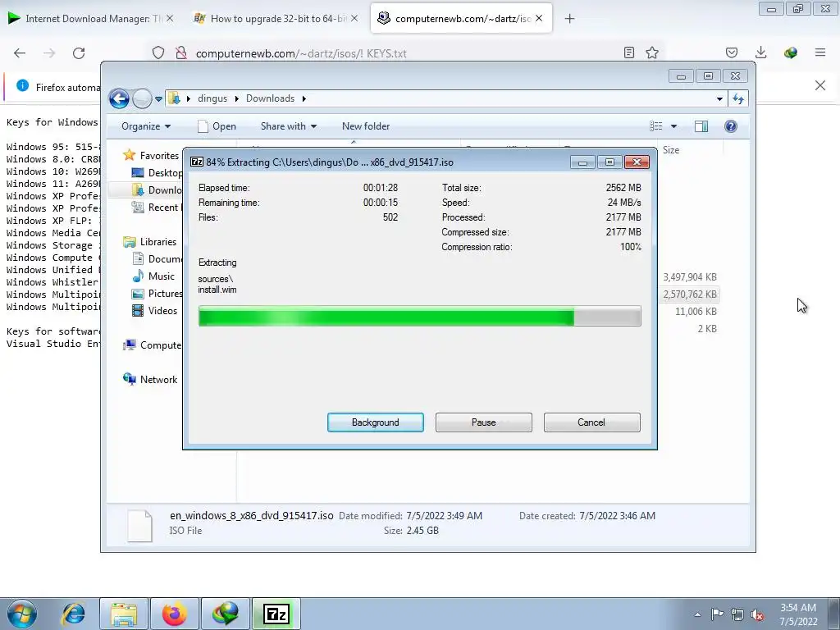
Task: Expand address bar history dropdown in Explorer
Action: pyautogui.click(x=719, y=98)
